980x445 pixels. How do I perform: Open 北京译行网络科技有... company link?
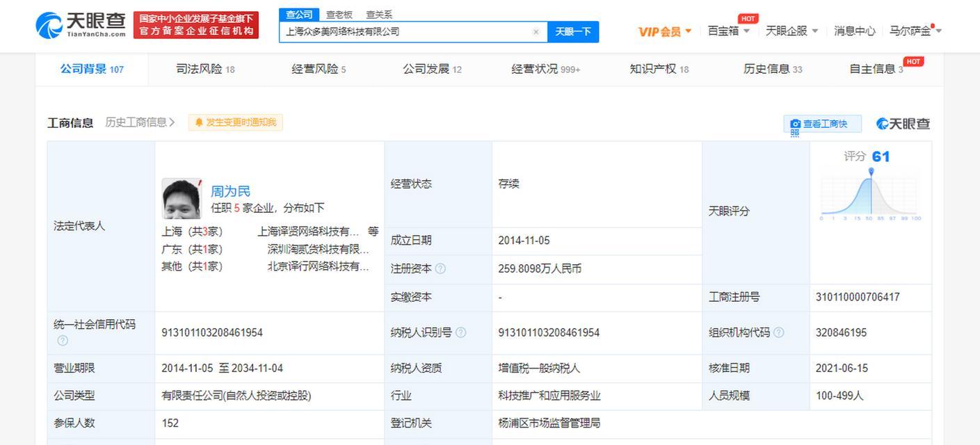click(x=319, y=266)
